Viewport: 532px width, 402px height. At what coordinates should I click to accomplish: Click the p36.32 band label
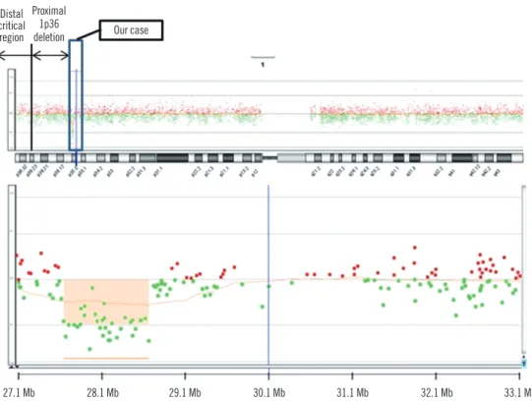(22, 171)
